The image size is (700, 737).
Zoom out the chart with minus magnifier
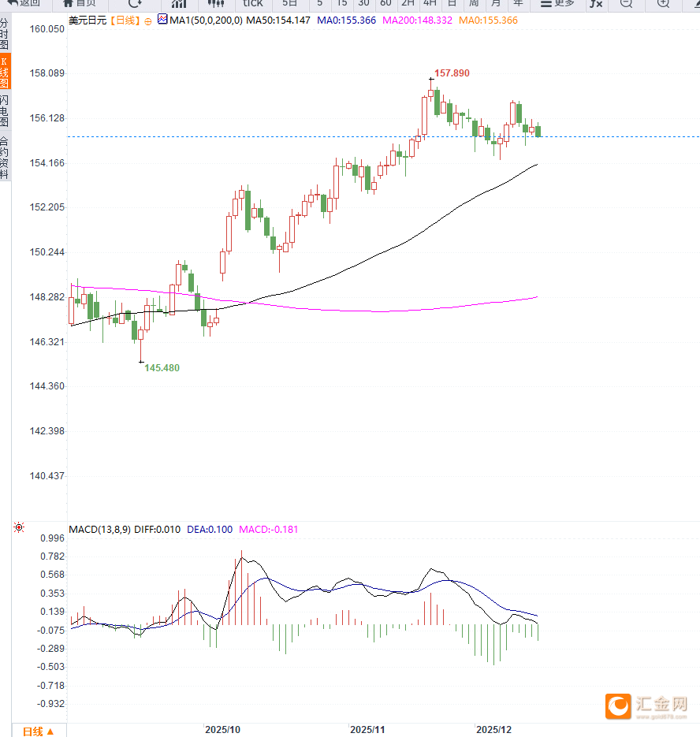(x=626, y=4)
